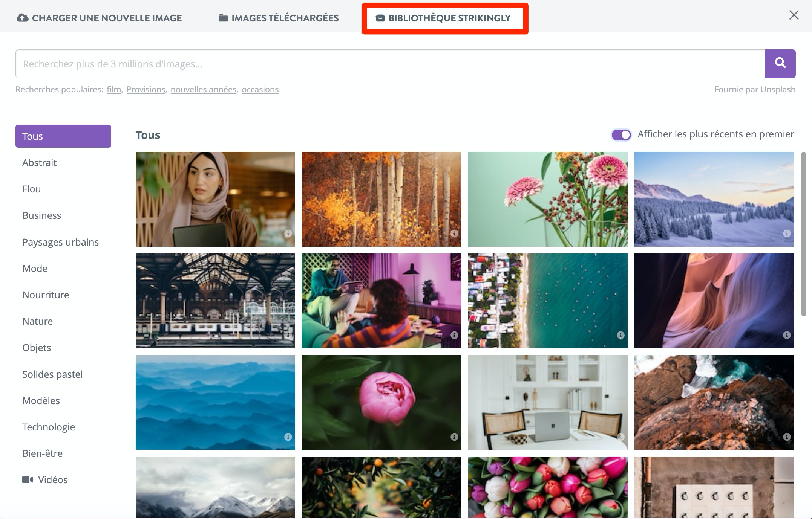Viewport: 812px width, 519px height.
Task: Open the Technologie category
Action: click(49, 427)
